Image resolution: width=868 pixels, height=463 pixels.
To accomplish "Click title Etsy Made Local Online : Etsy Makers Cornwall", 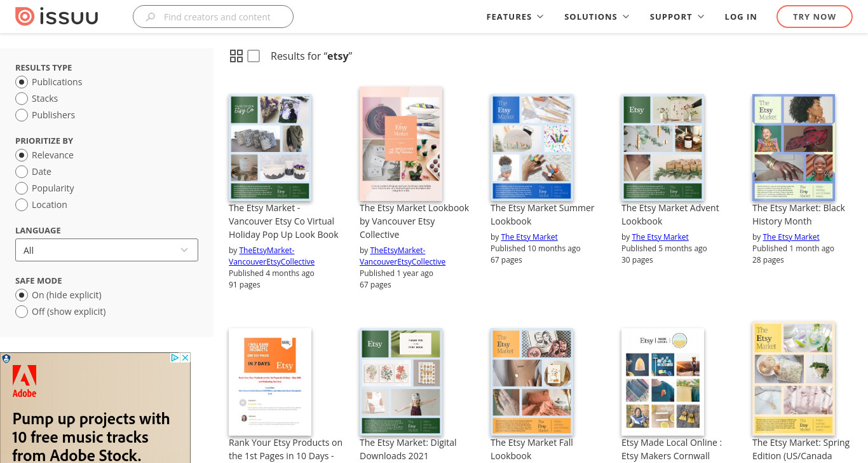I will [x=672, y=449].
